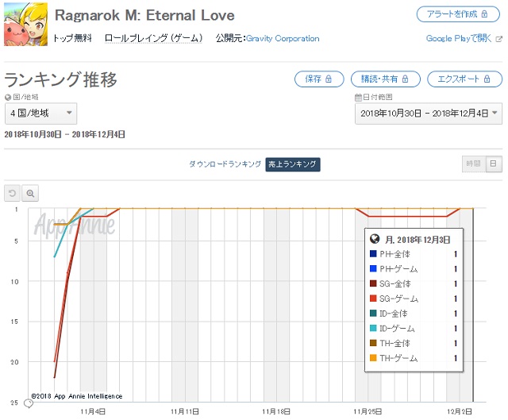This screenshot has height=420, width=508.
Task: Click the speech bubble marker at chart bottom-left
Action: click(29, 403)
